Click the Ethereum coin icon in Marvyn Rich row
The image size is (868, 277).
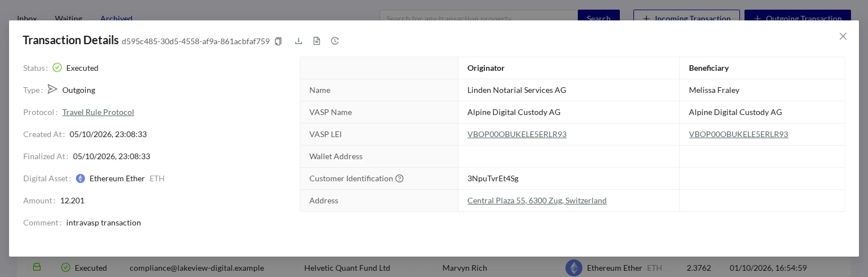click(x=574, y=268)
